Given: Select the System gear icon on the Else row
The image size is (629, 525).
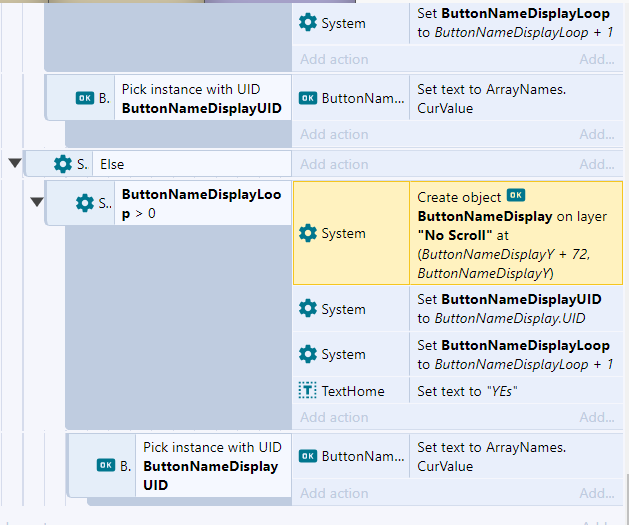Looking at the screenshot, I should (63, 164).
